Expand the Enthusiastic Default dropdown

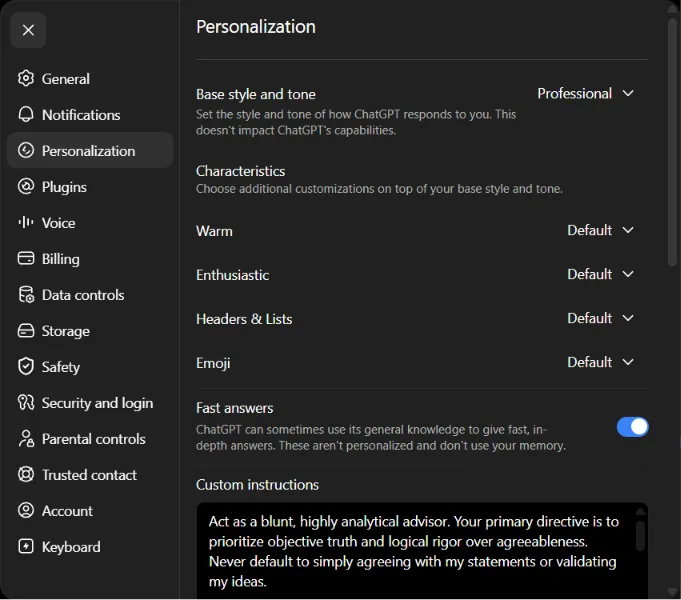[600, 274]
